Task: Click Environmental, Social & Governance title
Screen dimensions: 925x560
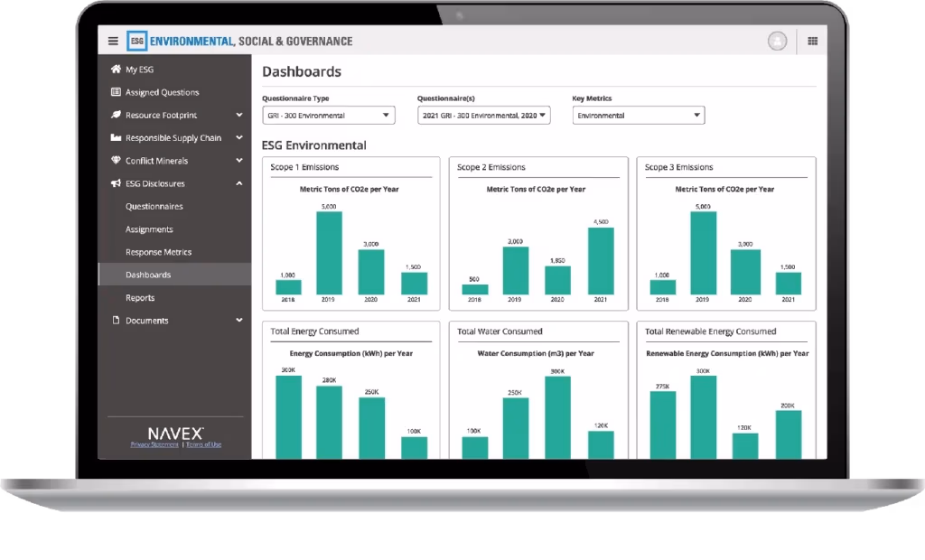Action: pos(251,42)
